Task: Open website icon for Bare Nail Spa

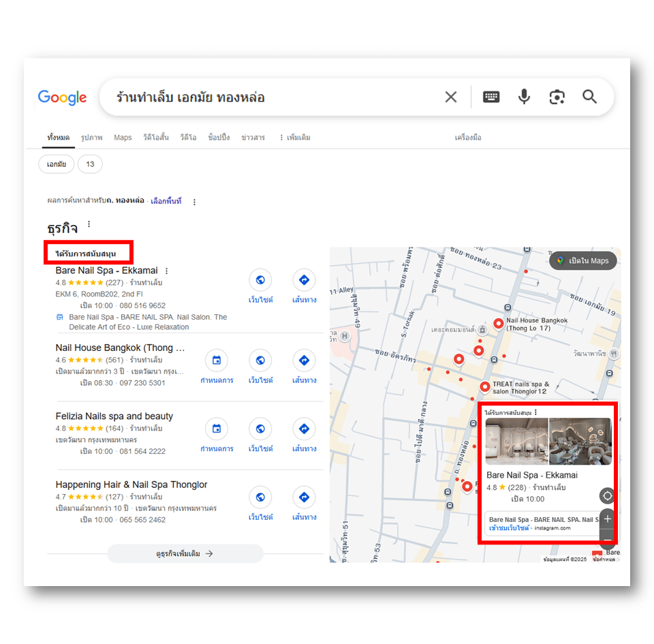Action: pos(260,280)
